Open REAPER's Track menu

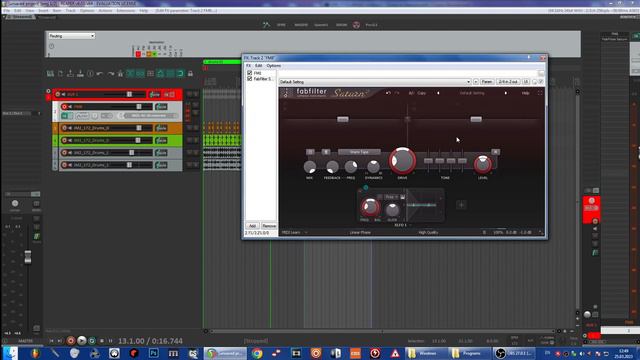71,11
